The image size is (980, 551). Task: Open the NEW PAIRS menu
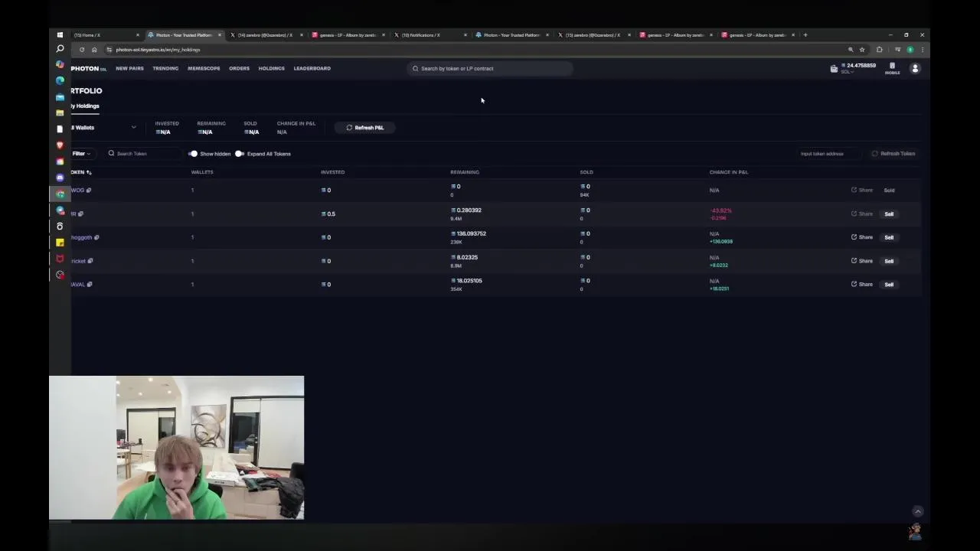[129, 68]
